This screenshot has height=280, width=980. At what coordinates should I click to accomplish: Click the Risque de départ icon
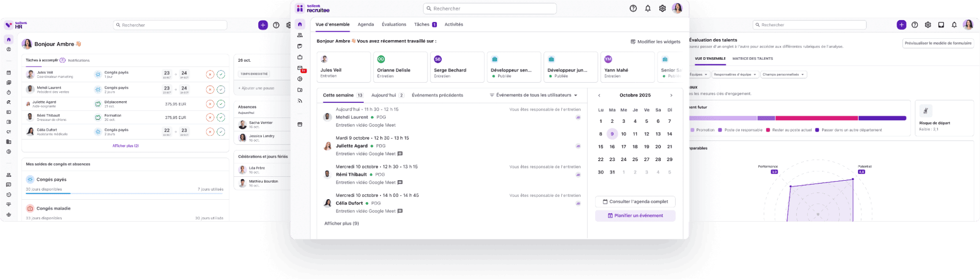pos(926,111)
